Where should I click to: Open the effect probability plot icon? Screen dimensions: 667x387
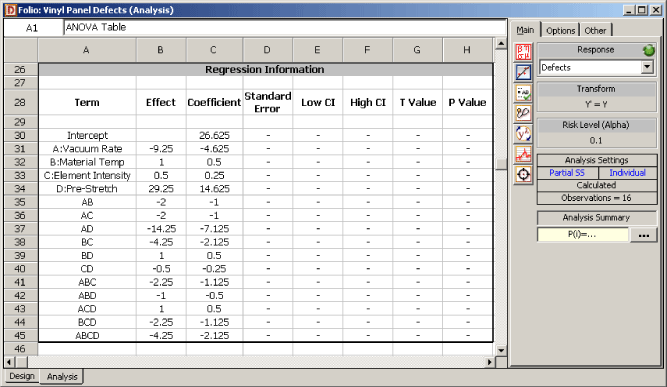[x=523, y=72]
